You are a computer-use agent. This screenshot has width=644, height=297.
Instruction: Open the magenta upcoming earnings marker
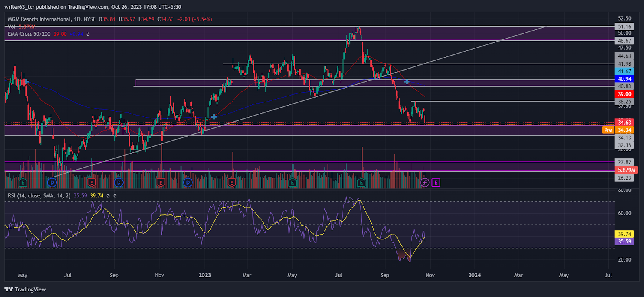coord(436,183)
